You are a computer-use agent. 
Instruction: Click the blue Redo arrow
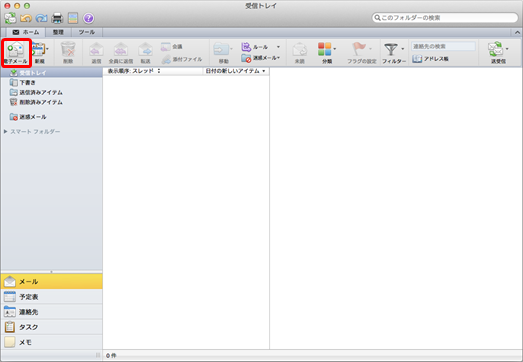[41, 18]
